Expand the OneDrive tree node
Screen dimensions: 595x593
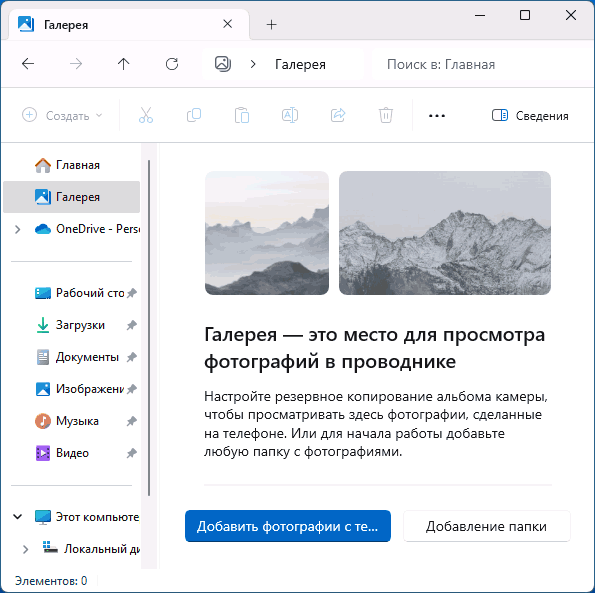pyautogui.click(x=17, y=229)
